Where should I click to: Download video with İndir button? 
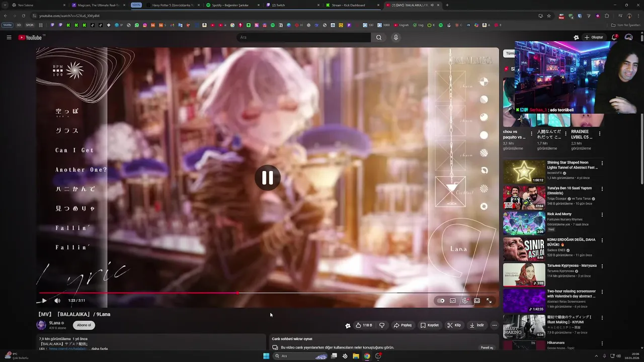point(476,325)
